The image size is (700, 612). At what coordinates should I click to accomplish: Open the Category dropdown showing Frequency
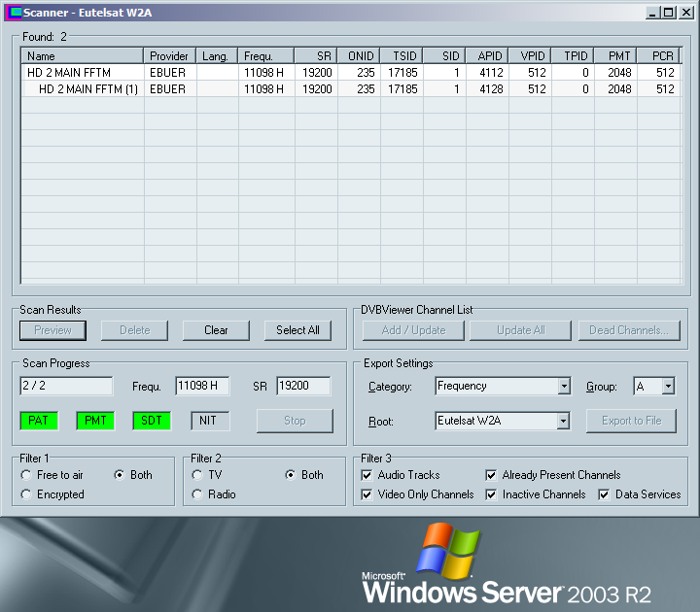[564, 386]
